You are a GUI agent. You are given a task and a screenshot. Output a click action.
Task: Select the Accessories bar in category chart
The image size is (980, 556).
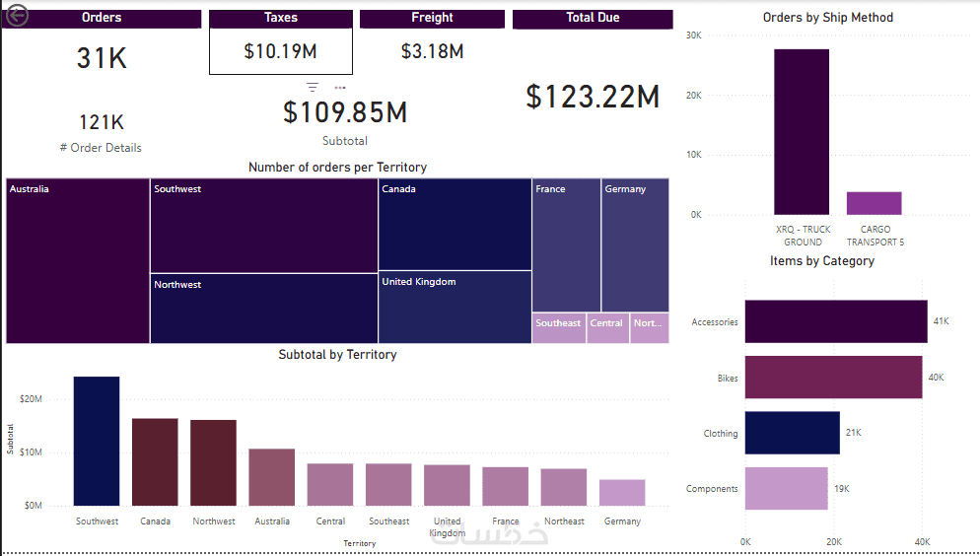(836, 321)
